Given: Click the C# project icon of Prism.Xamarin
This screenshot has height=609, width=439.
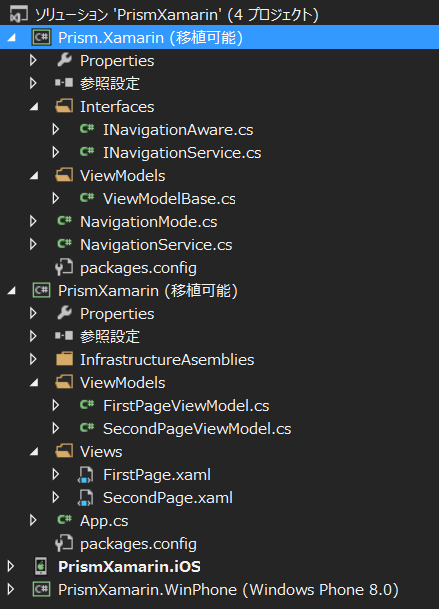Looking at the screenshot, I should coord(41,38).
